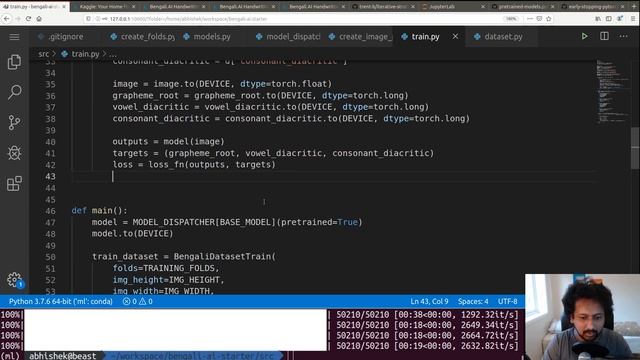
Task: Close the train.py editor tab
Action: click(x=455, y=36)
